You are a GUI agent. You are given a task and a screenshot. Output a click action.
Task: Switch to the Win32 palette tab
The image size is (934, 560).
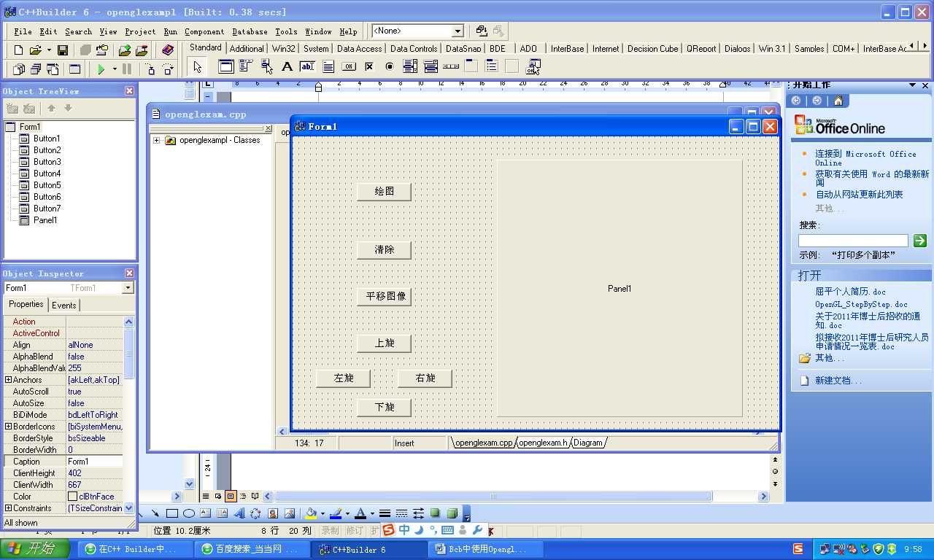point(284,49)
